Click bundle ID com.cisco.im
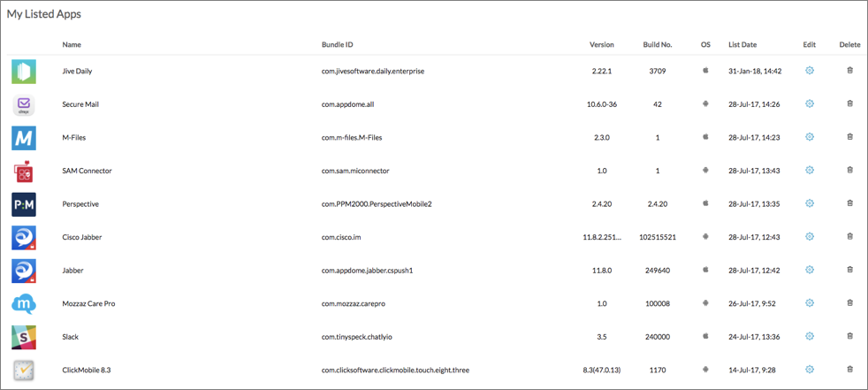868x390 pixels. [x=341, y=237]
